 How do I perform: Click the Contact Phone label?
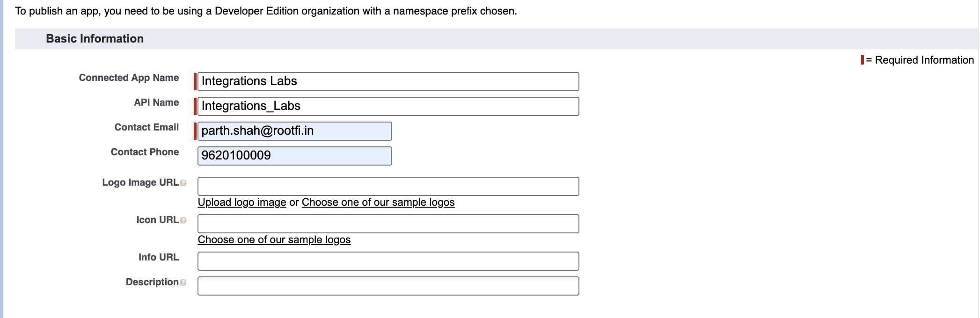[x=145, y=152]
